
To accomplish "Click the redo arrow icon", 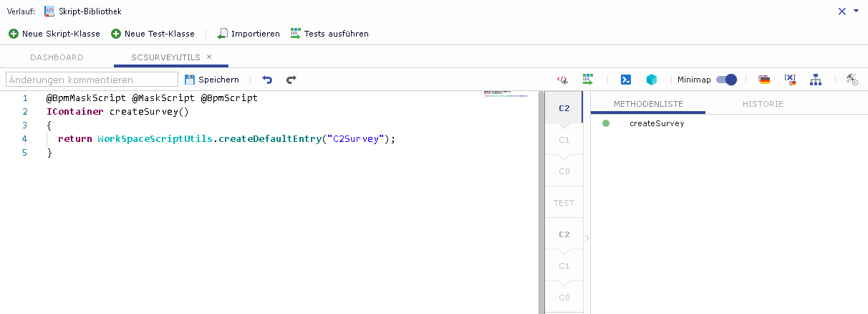I will point(291,80).
